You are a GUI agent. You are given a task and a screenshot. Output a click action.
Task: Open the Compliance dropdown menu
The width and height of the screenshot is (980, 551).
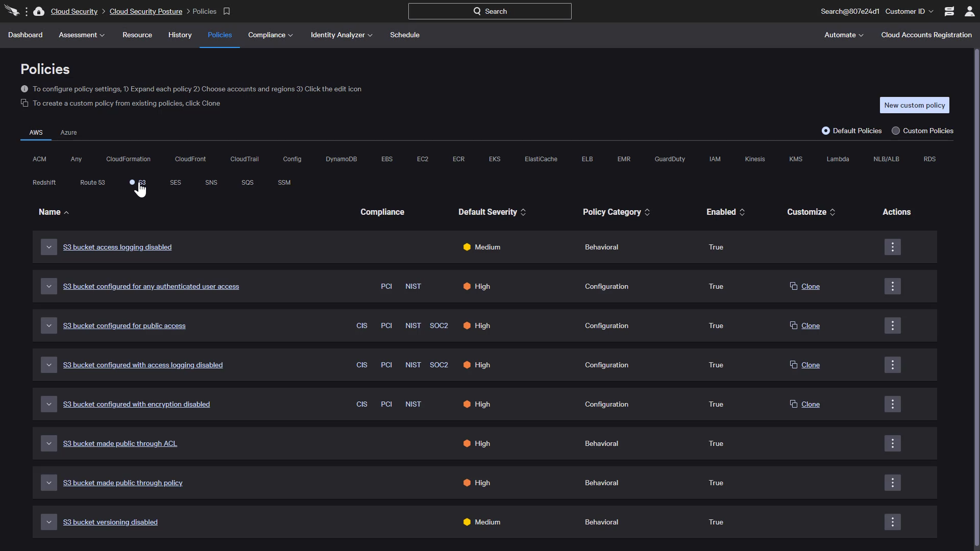(271, 35)
